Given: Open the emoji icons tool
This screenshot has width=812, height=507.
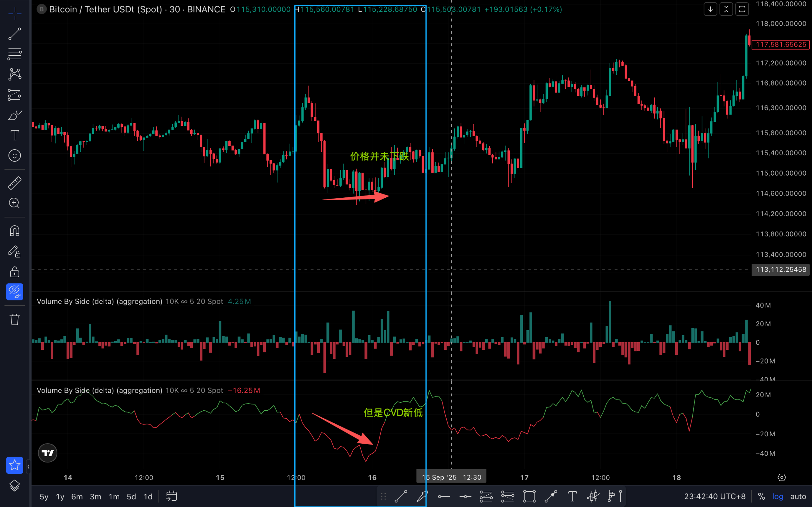Looking at the screenshot, I should click(14, 156).
